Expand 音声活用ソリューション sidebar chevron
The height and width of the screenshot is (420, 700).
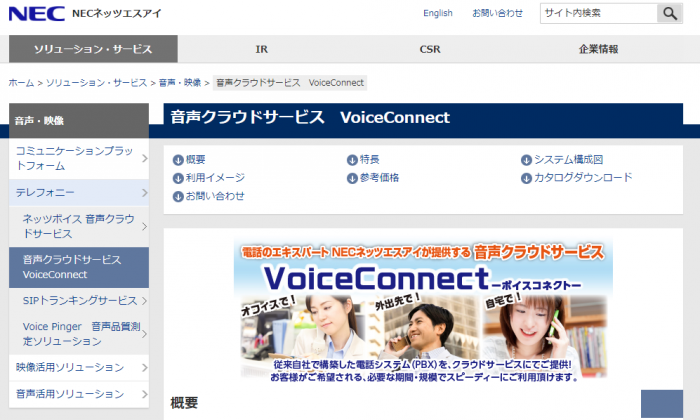tap(144, 396)
